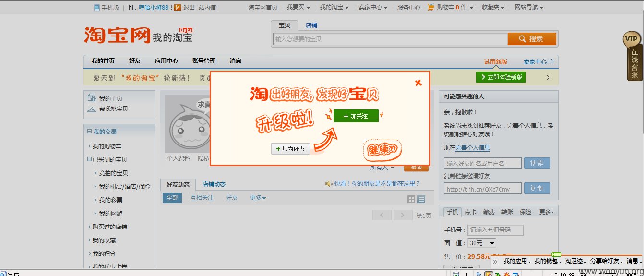Image resolution: width=644 pixels, height=276 pixels.
Task: Click 试用新版 link
Action: pos(496,62)
